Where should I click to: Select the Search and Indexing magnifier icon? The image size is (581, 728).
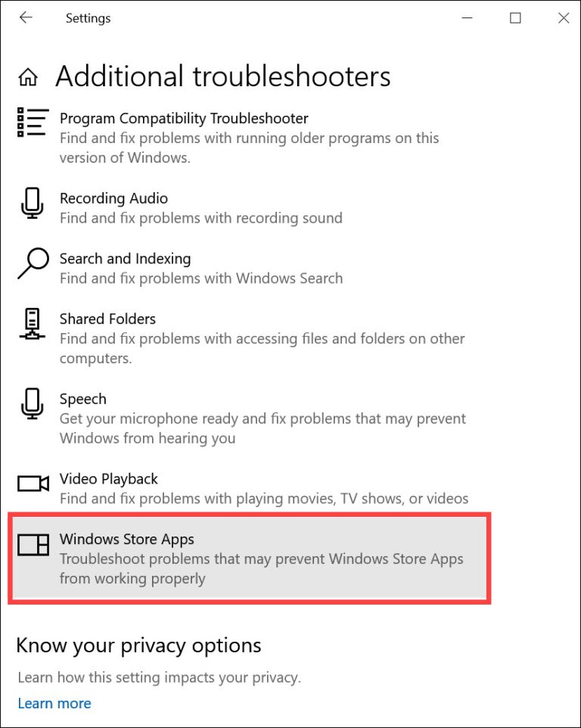(x=31, y=265)
